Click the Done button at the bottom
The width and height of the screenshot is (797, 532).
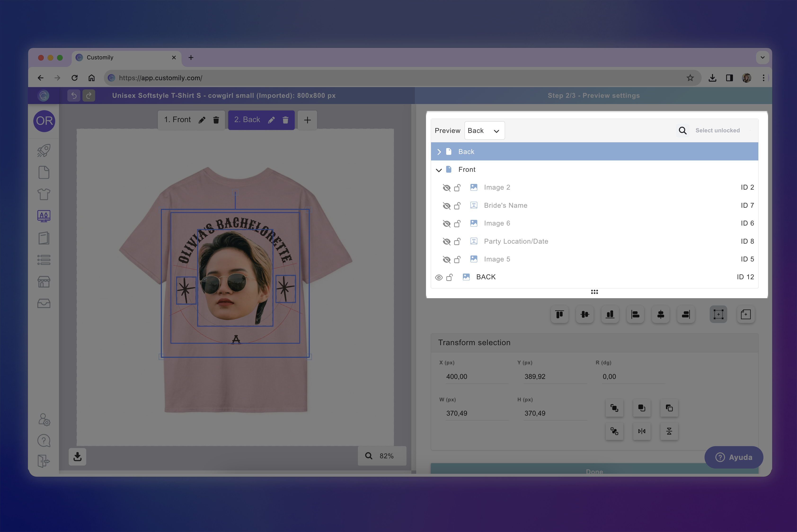(x=594, y=472)
